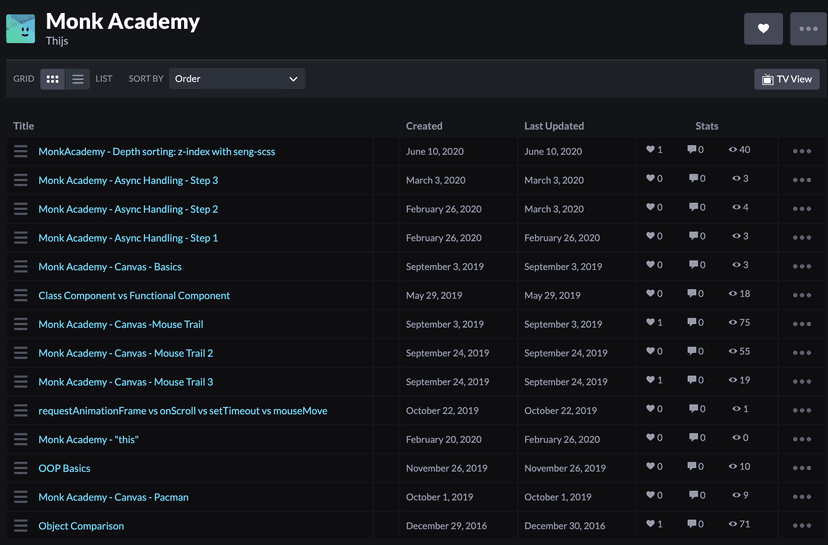This screenshot has height=545, width=828.
Task: Click the Last Updated column header
Action: click(554, 126)
